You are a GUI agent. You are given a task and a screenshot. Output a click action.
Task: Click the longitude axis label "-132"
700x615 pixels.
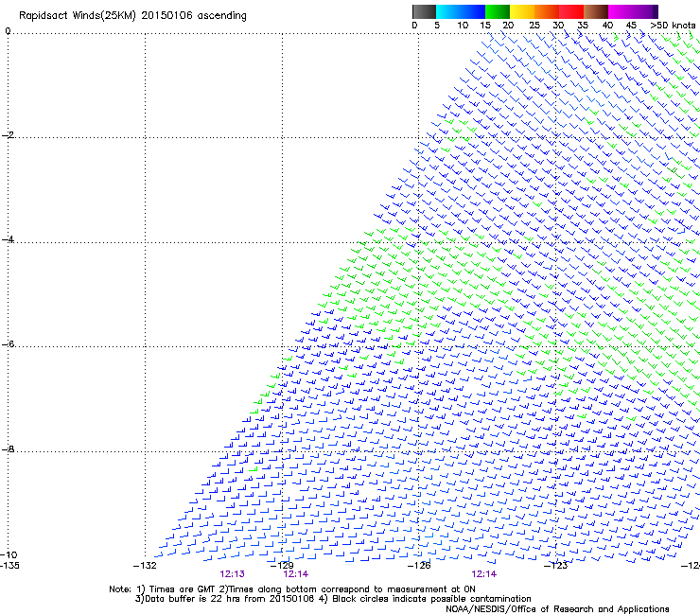(x=145, y=566)
